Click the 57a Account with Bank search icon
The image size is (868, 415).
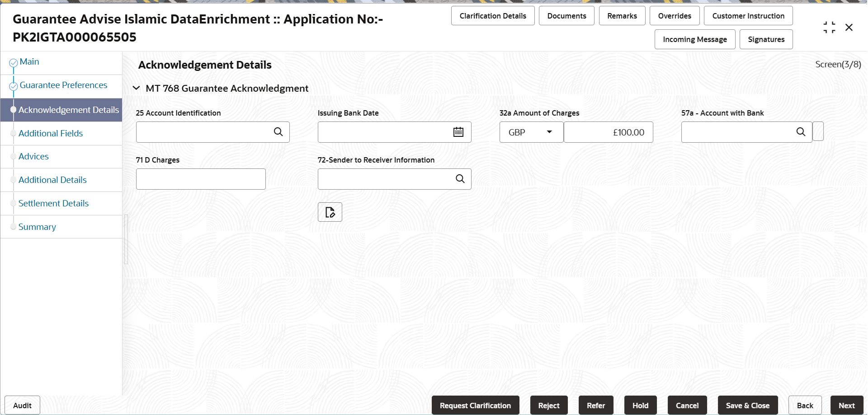[x=801, y=132]
